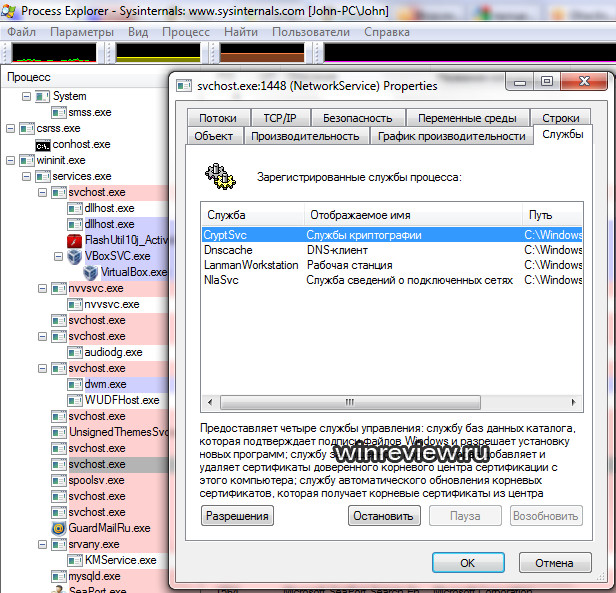The width and height of the screenshot is (616, 593).
Task: Collapse the wininit.exe tree node
Action: pos(11,161)
